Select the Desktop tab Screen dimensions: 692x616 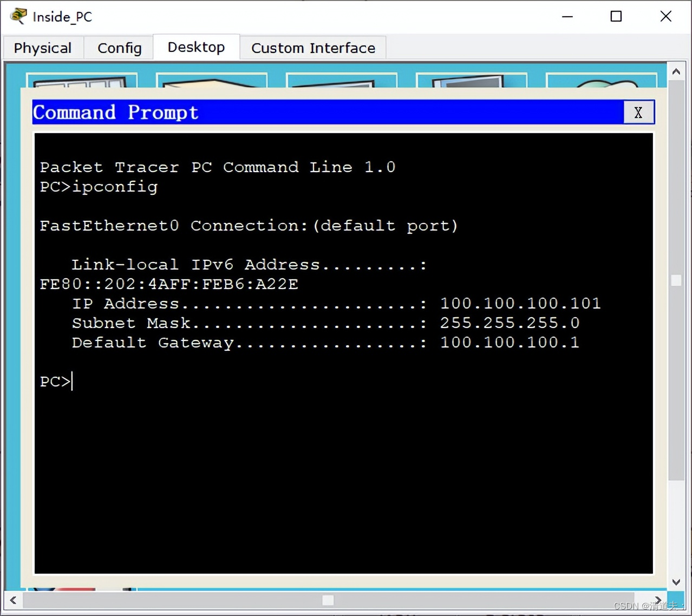[196, 47]
